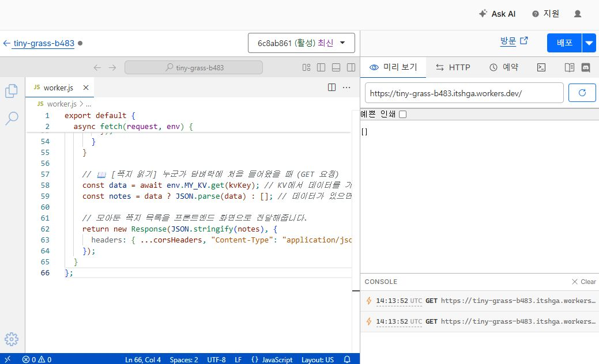This screenshot has width=599, height=364.
Task: Select the second 14:13:52 GET log entry
Action: 480,321
